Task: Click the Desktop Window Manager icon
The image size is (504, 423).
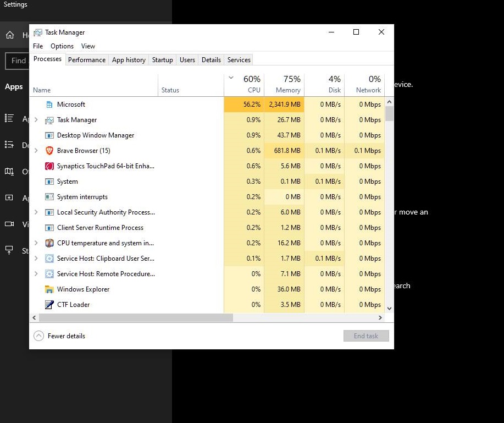Action: click(49, 135)
